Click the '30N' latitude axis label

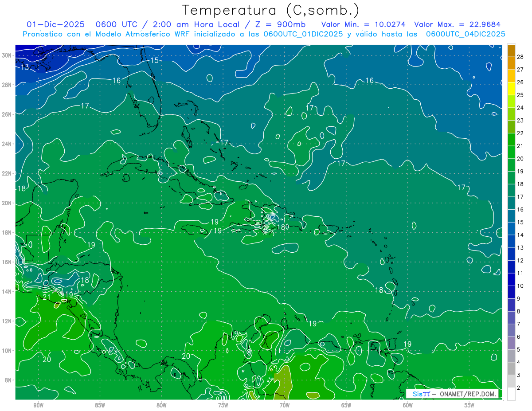(7, 55)
